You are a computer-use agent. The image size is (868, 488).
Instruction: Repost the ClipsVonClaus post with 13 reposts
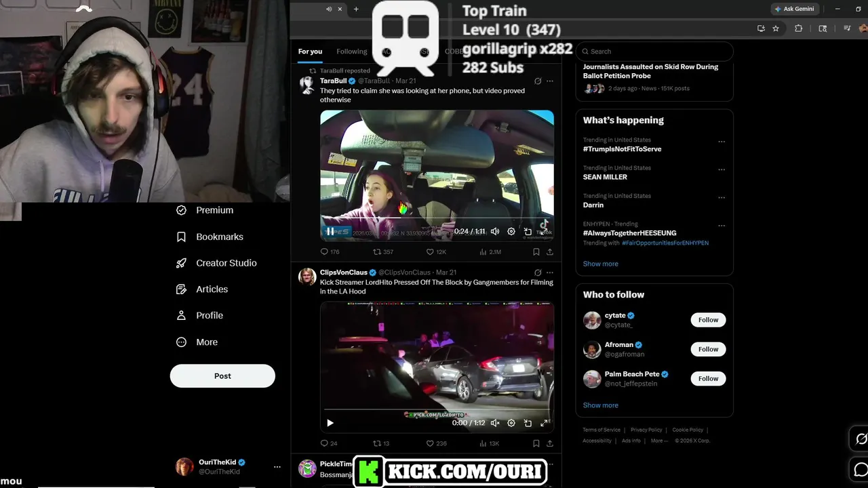coord(382,443)
